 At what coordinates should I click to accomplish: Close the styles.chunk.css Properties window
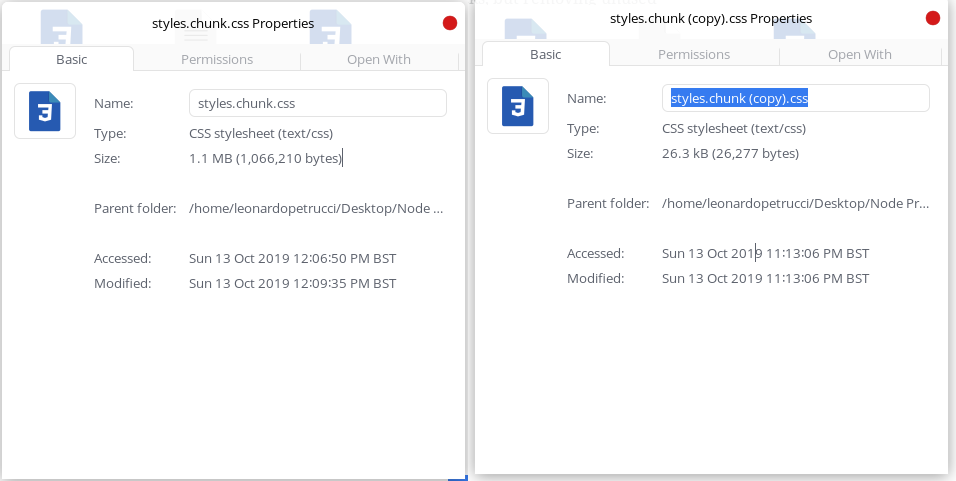(450, 23)
